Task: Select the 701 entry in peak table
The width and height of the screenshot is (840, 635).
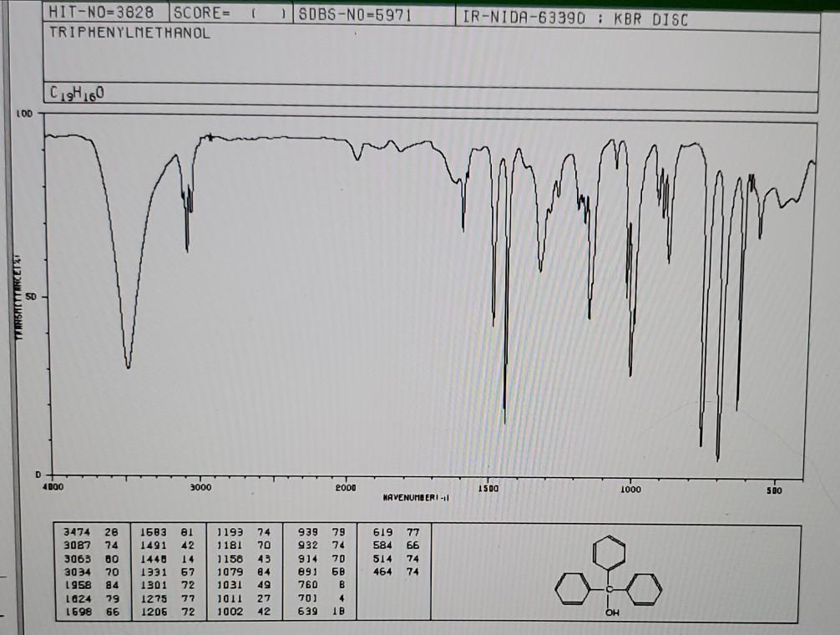Action: [x=321, y=598]
